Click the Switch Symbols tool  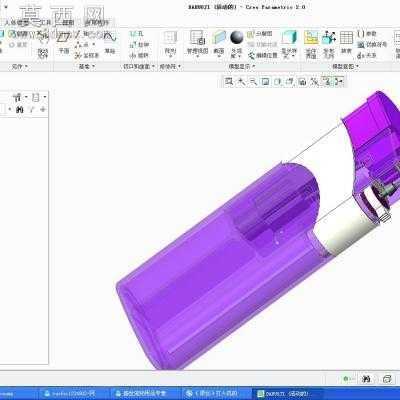[372, 44]
